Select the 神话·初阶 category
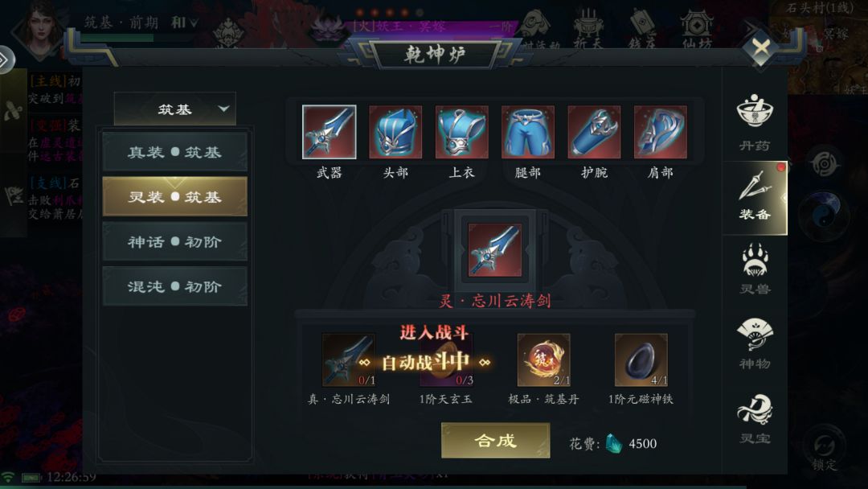 tap(175, 241)
